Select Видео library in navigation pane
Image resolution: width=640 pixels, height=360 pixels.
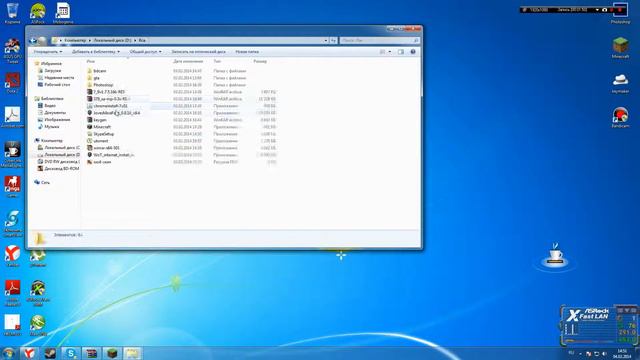pyautogui.click(x=50, y=106)
